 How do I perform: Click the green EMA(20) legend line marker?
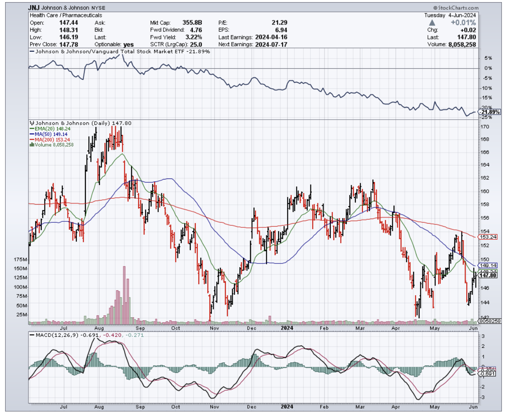tap(31, 129)
